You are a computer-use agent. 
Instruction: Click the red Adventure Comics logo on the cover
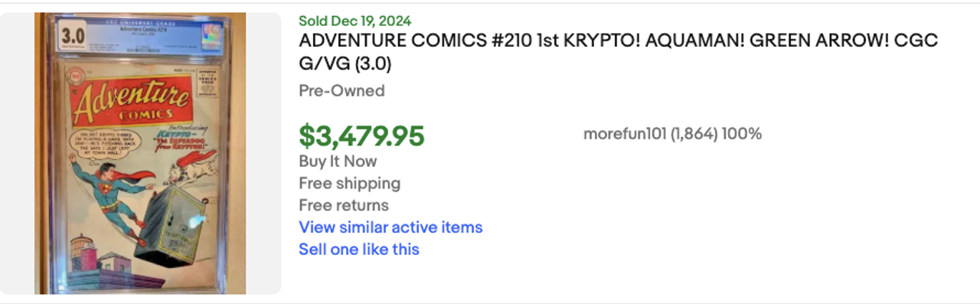(x=129, y=102)
